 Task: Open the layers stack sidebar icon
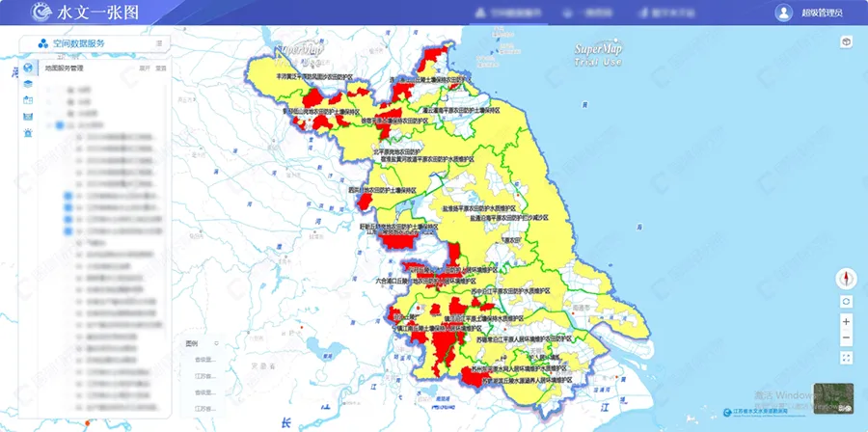[x=28, y=84]
